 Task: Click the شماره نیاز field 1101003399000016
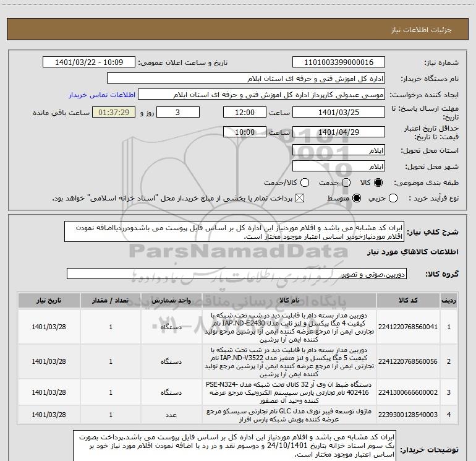339,62
